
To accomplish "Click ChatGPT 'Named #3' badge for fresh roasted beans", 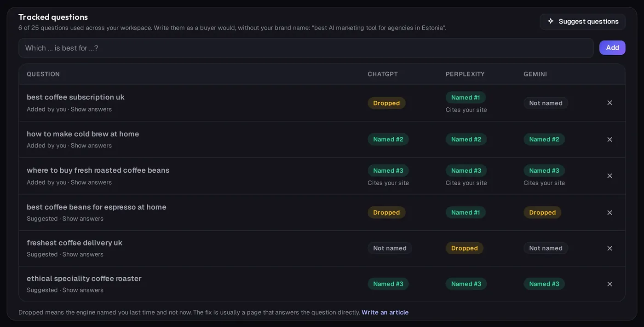I will pyautogui.click(x=388, y=171).
